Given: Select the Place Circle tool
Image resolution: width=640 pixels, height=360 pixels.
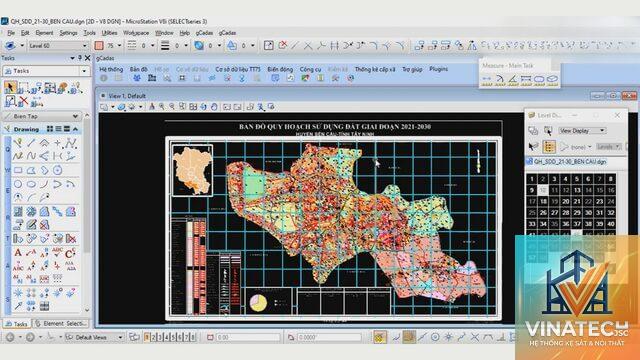Looking at the screenshot, I should click(18, 184).
